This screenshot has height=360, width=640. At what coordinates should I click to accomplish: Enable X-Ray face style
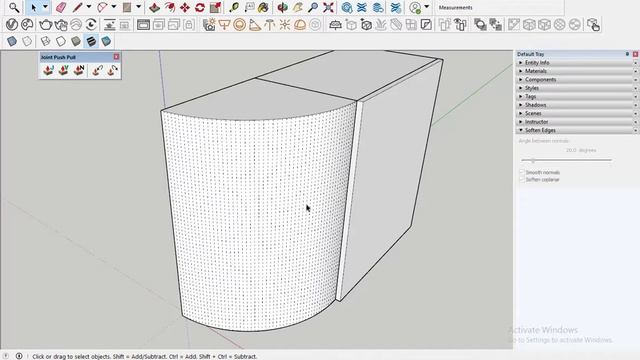12,41
